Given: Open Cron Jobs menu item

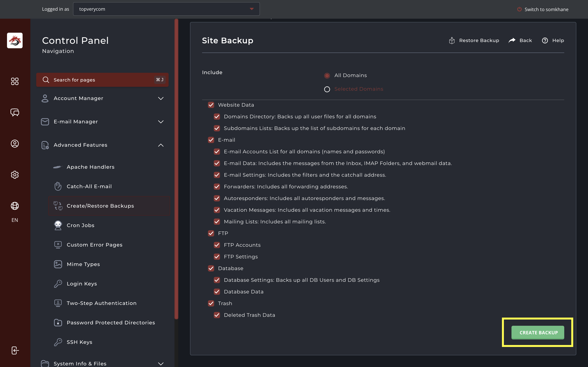Looking at the screenshot, I should click(80, 225).
